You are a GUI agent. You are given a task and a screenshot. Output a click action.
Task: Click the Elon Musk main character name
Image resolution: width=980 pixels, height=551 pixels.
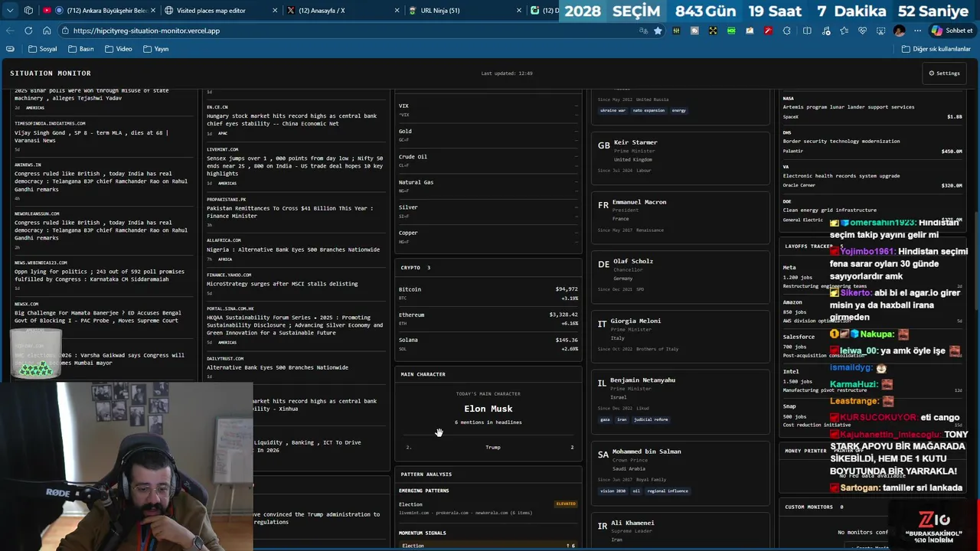(x=488, y=409)
